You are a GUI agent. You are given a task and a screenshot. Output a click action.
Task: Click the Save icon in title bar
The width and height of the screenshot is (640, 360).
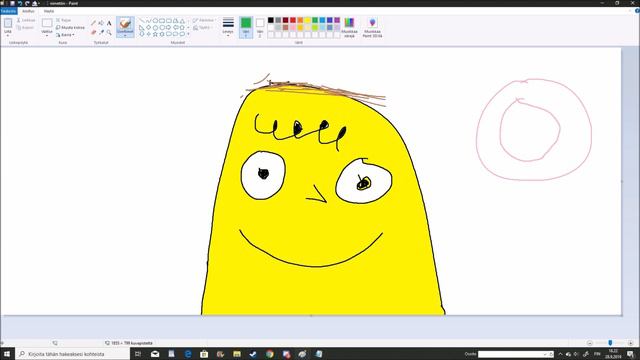(12, 3)
